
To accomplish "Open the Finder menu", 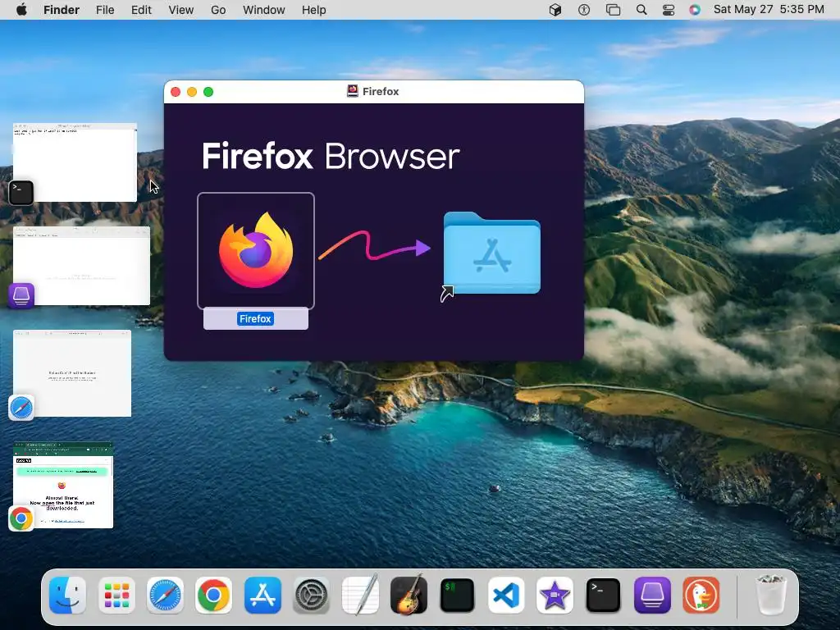I will [x=62, y=10].
